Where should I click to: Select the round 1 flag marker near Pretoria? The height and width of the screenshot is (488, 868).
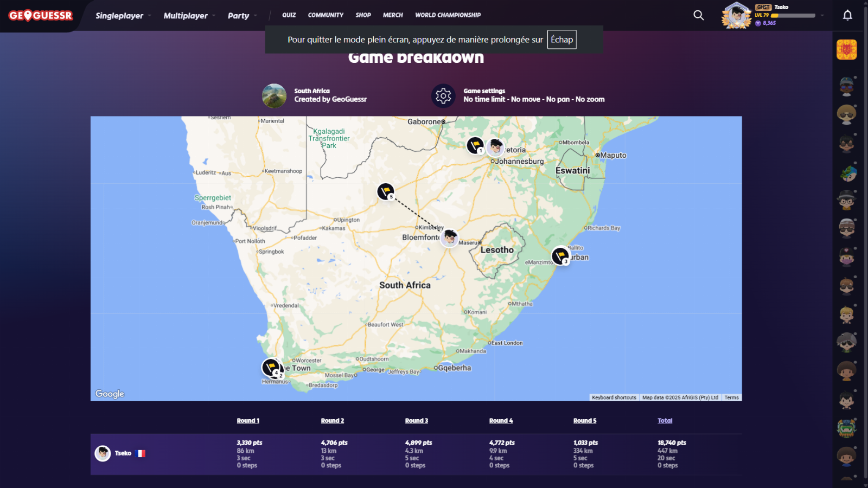click(x=475, y=145)
